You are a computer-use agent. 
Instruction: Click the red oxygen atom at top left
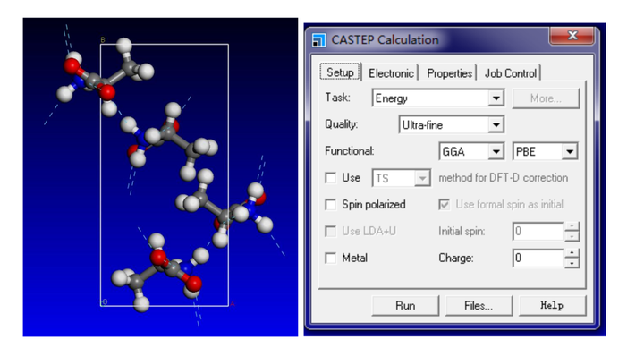point(71,65)
